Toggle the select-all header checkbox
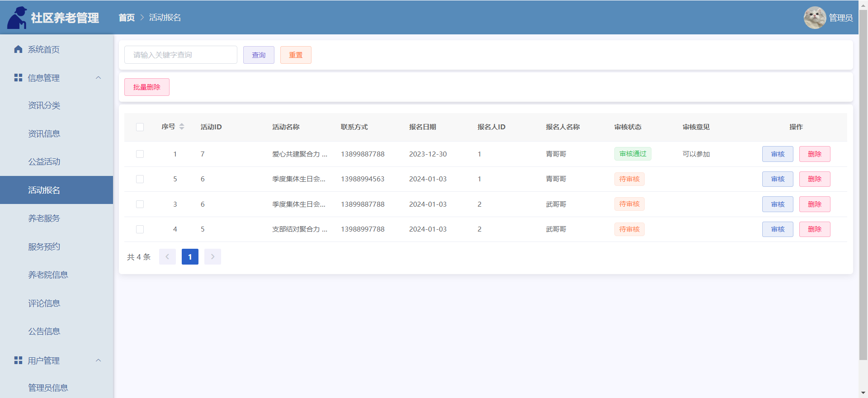 click(140, 127)
